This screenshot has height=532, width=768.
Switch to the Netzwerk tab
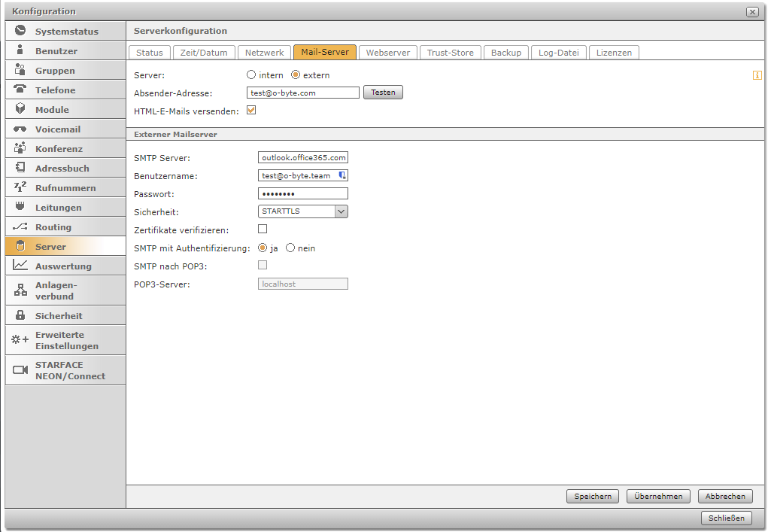point(265,53)
